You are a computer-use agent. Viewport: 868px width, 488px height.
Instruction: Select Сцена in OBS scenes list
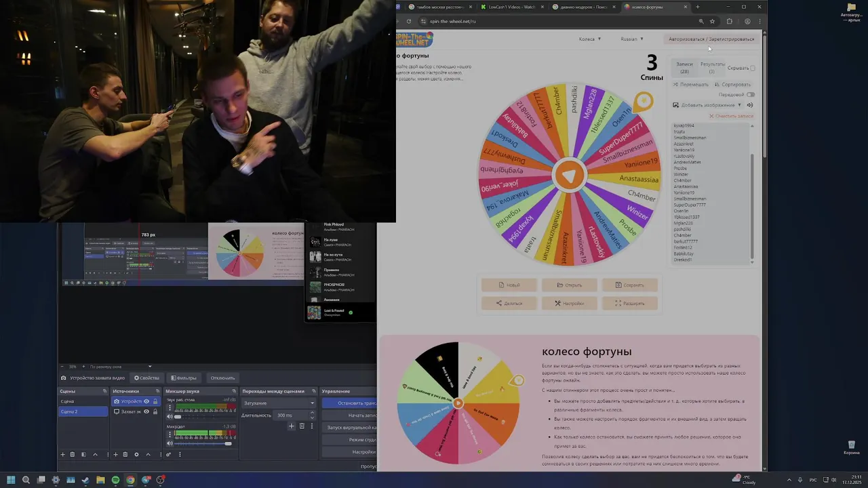(x=83, y=401)
